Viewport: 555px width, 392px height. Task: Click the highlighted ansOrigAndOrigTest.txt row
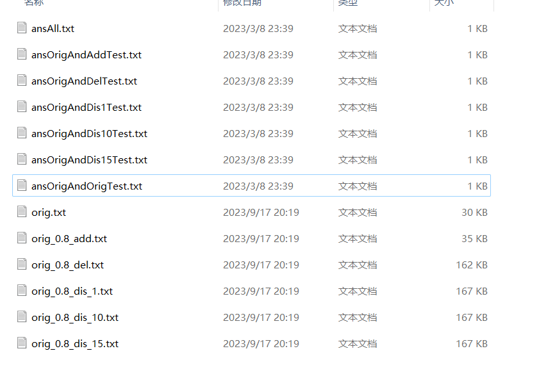pos(251,185)
